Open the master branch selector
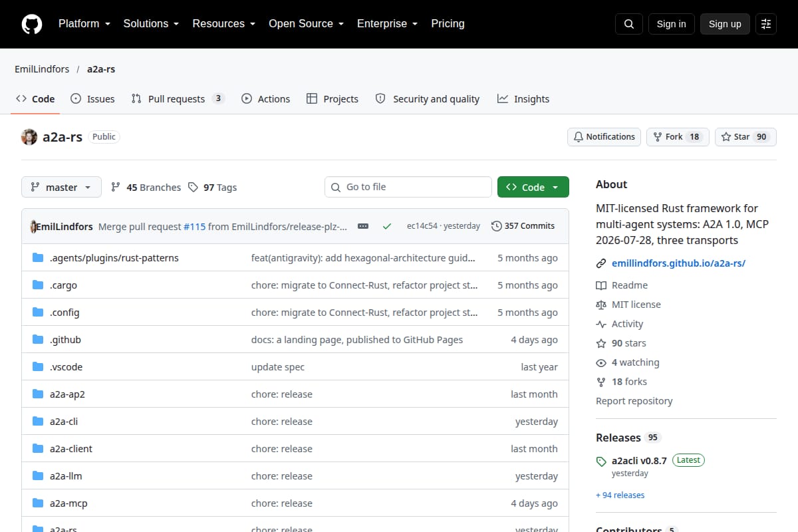Viewport: 798px width, 532px height. 61,188
